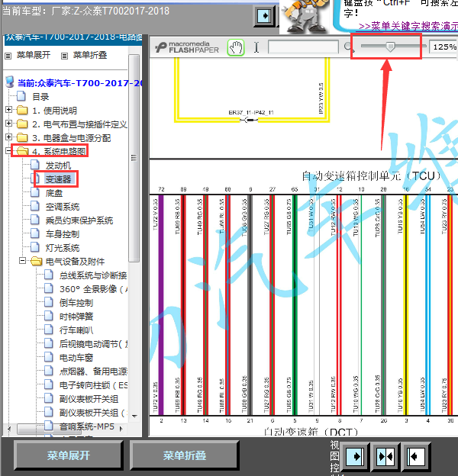
Task: Open the 目录 tree item
Action: 40,97
